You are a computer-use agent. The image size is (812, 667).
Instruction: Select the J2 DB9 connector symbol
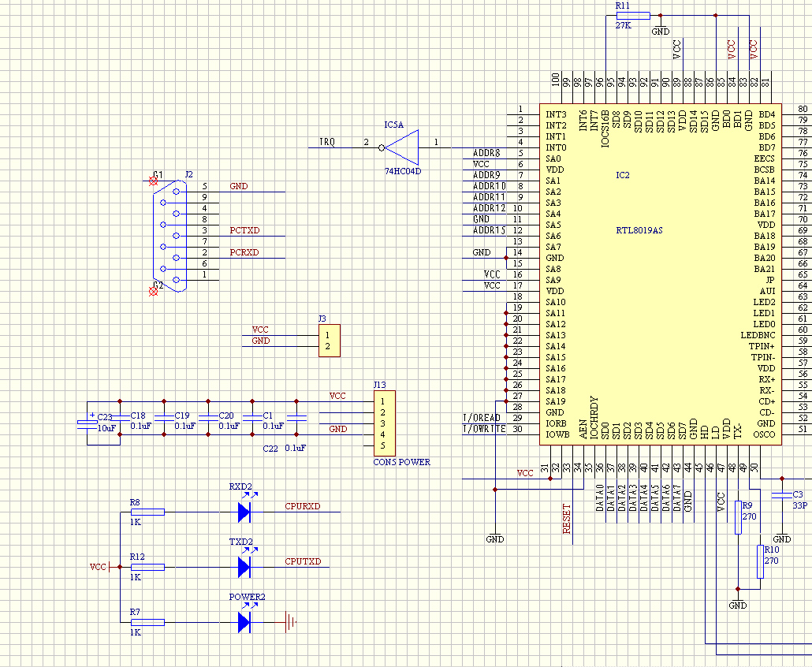coord(169,237)
